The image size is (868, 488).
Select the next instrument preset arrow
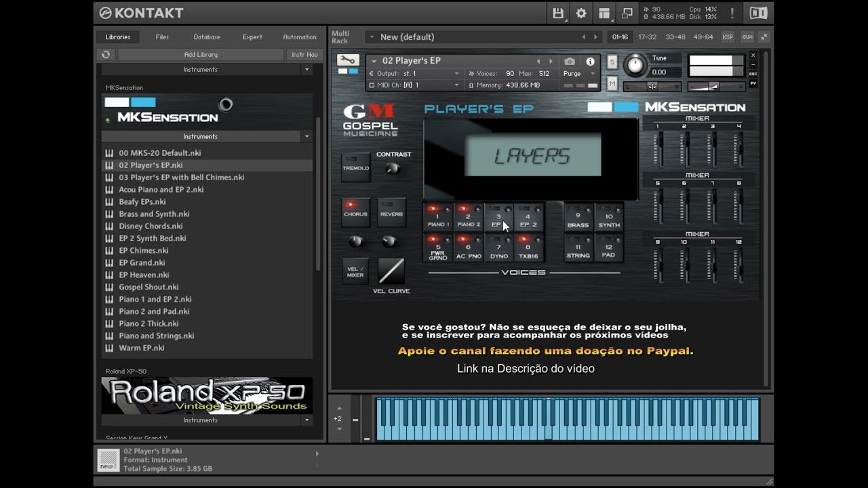pyautogui.click(x=551, y=61)
